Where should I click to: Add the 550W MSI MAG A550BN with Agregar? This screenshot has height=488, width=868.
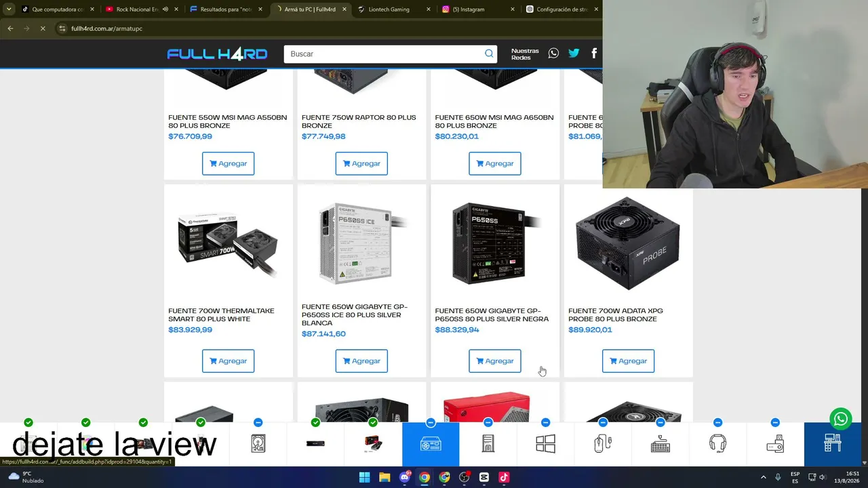[x=228, y=163]
